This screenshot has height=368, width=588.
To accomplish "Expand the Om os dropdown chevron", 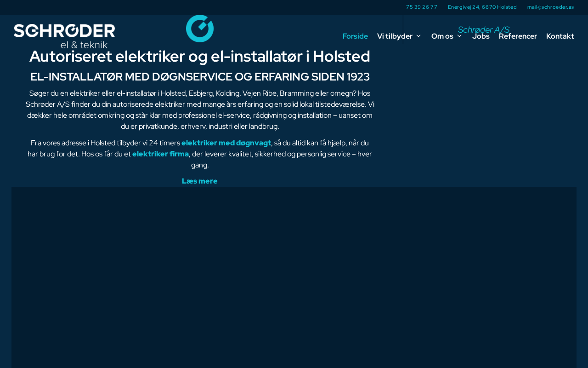I will [459, 36].
